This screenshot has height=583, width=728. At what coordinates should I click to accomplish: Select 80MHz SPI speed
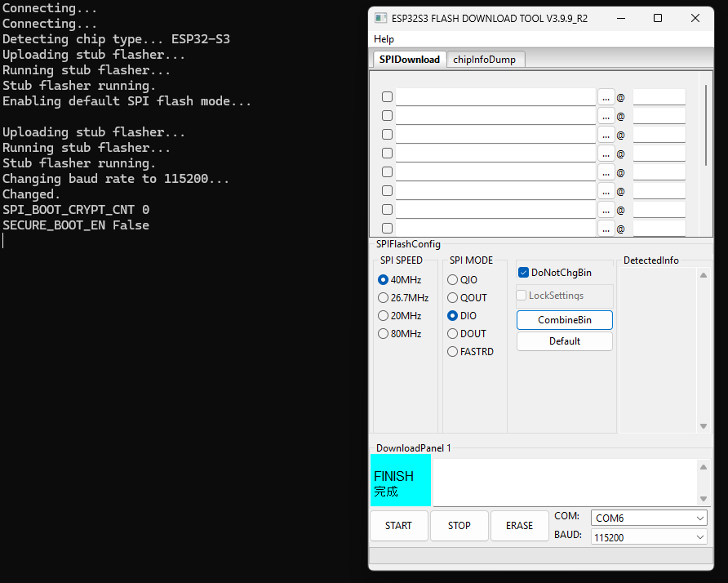[400, 333]
